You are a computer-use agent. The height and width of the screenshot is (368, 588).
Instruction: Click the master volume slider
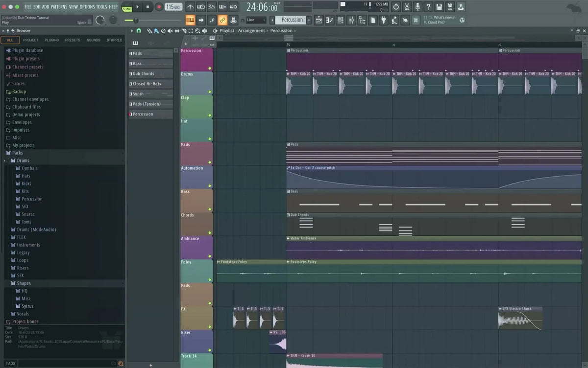pos(153,20)
